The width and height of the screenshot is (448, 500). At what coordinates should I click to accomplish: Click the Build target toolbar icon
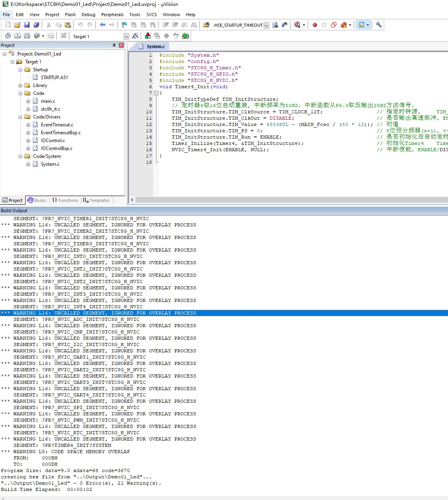pos(17,36)
